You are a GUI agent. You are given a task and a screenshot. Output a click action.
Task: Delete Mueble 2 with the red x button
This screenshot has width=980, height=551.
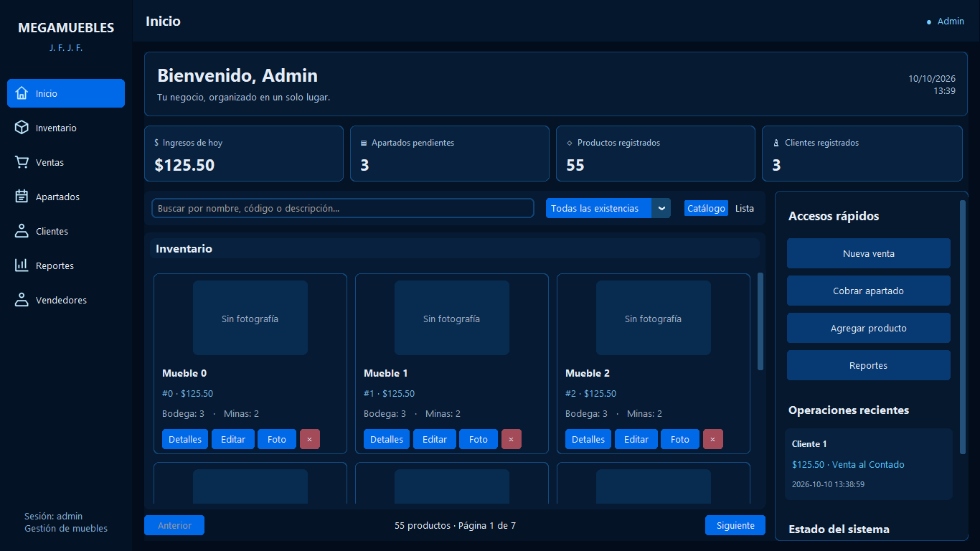(713, 439)
